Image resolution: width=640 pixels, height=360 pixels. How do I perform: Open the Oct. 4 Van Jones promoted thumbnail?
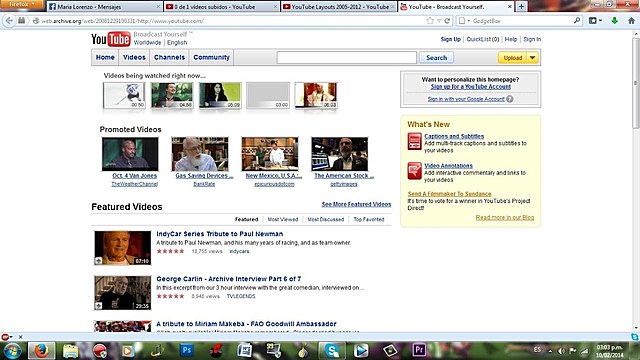[x=130, y=154]
